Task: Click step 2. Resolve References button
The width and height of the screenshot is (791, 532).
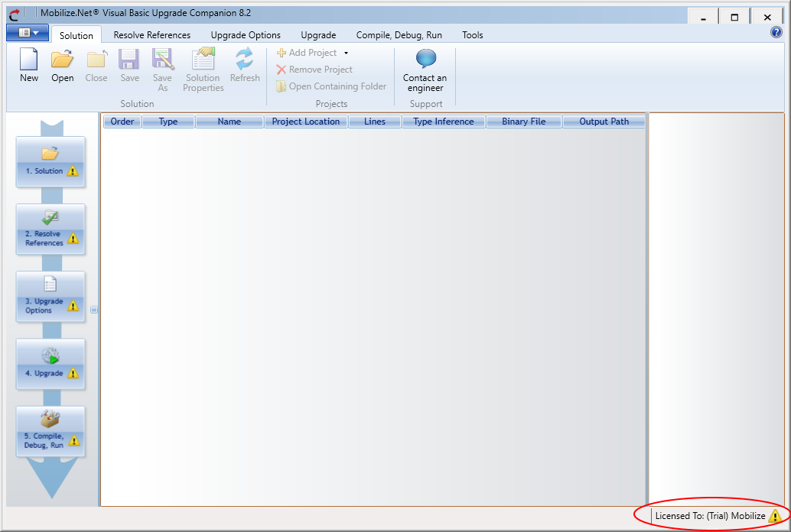Action: [x=50, y=229]
